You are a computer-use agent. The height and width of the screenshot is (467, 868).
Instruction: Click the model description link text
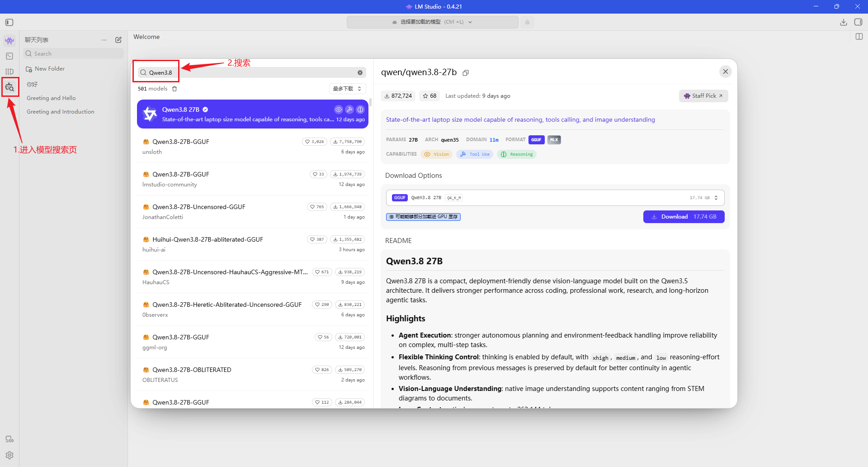(520, 120)
